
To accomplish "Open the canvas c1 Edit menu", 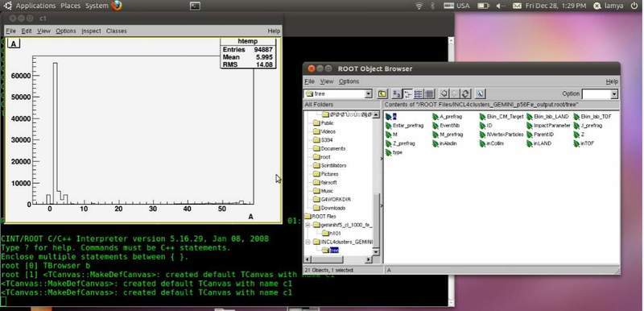I will point(27,31).
